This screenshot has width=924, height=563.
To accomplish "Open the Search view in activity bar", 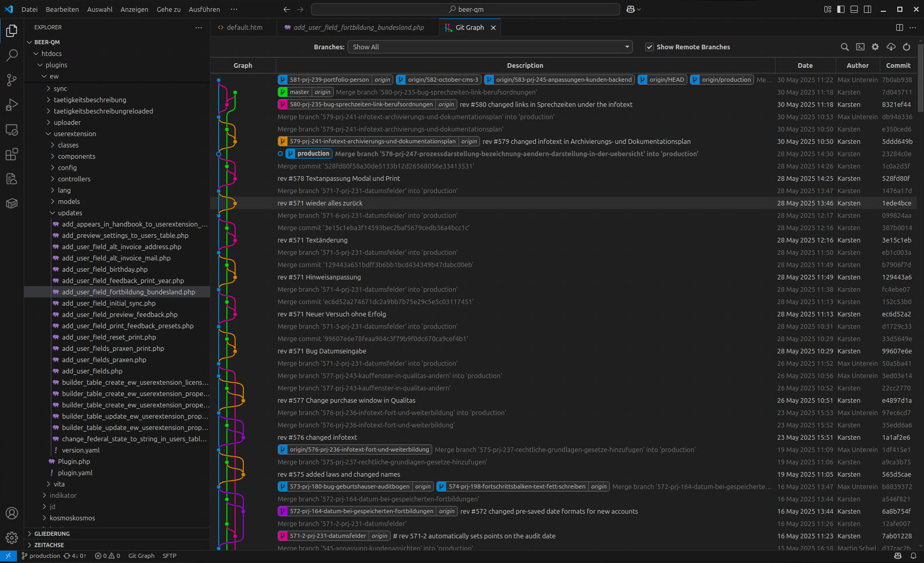I will 12,55.
